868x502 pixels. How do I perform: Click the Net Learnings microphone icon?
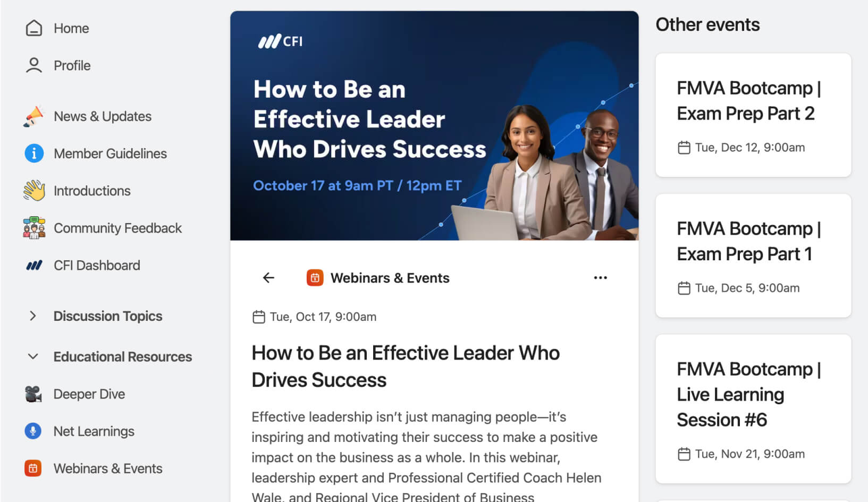pos(33,431)
